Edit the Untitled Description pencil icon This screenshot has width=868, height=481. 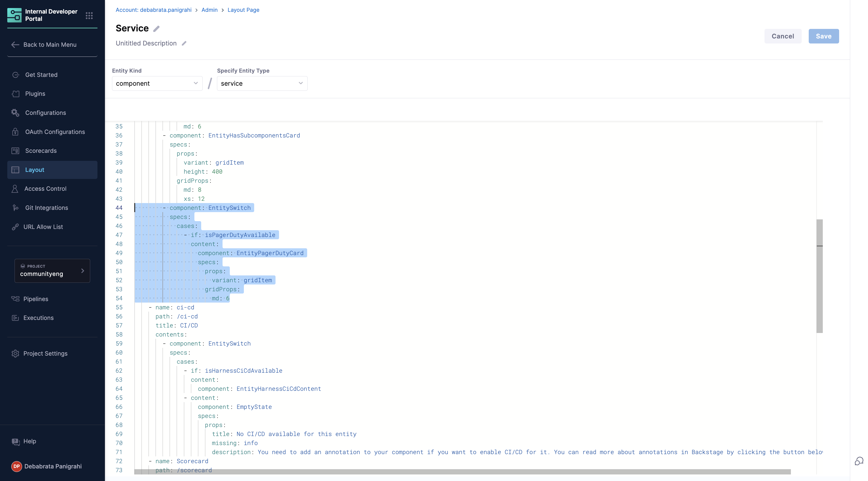tap(184, 43)
